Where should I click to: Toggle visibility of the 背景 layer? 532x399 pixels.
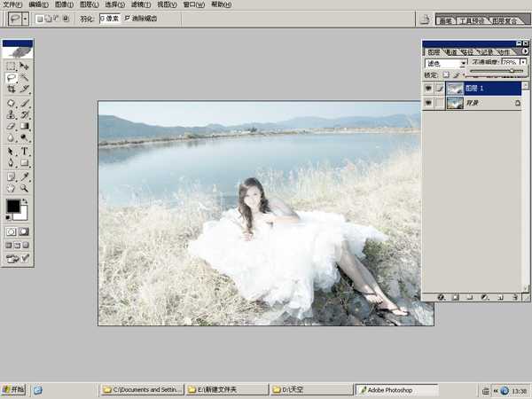click(x=429, y=104)
